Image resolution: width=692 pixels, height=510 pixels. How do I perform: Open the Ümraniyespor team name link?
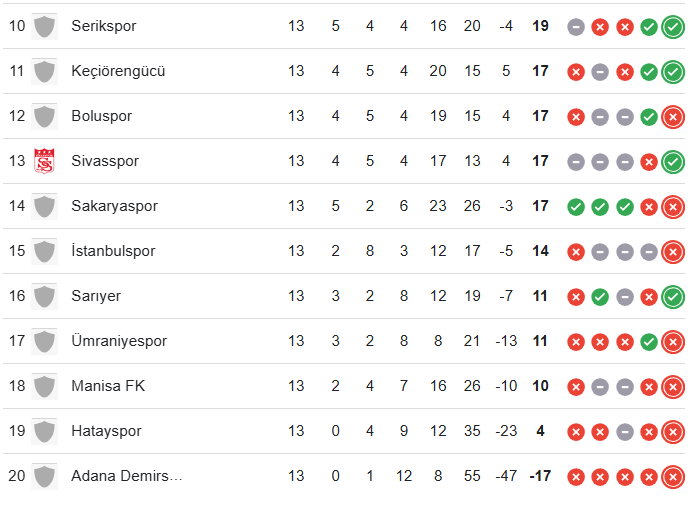(x=119, y=341)
